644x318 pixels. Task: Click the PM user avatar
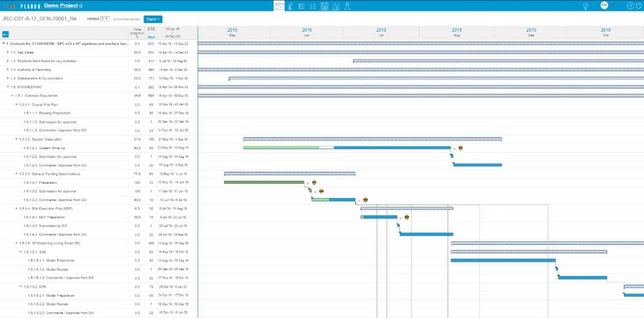(604, 5)
